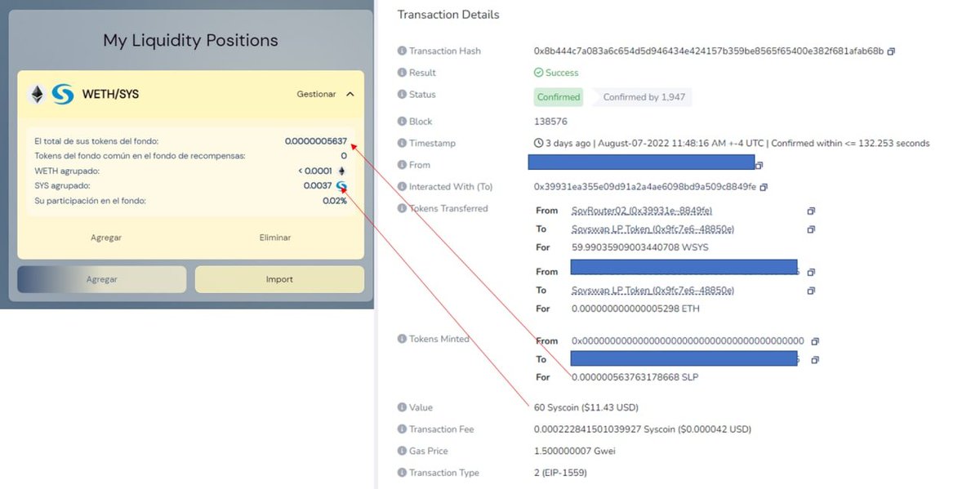Click the 2 (EIP-1559) transaction type
Screen dimensions: 980x489
(560, 473)
